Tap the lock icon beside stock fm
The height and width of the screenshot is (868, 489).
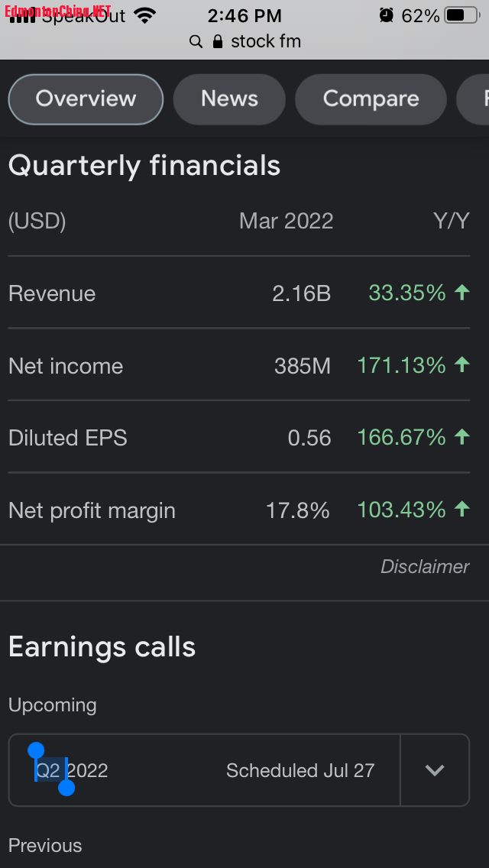219,41
